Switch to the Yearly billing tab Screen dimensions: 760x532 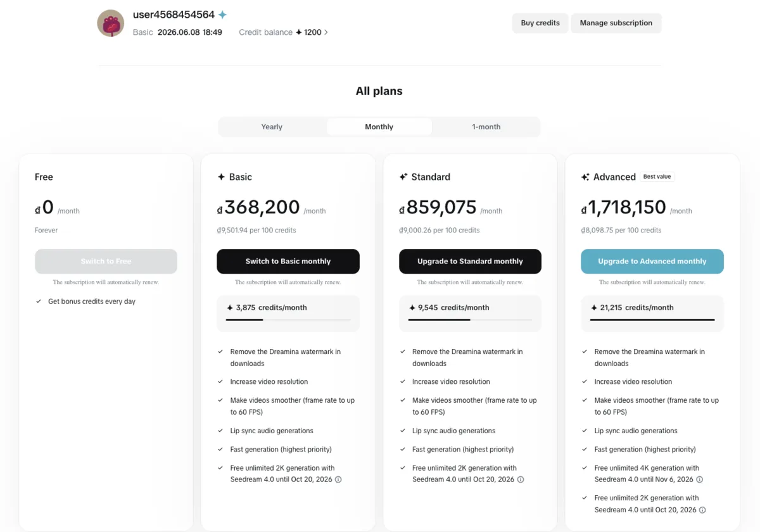272,127
